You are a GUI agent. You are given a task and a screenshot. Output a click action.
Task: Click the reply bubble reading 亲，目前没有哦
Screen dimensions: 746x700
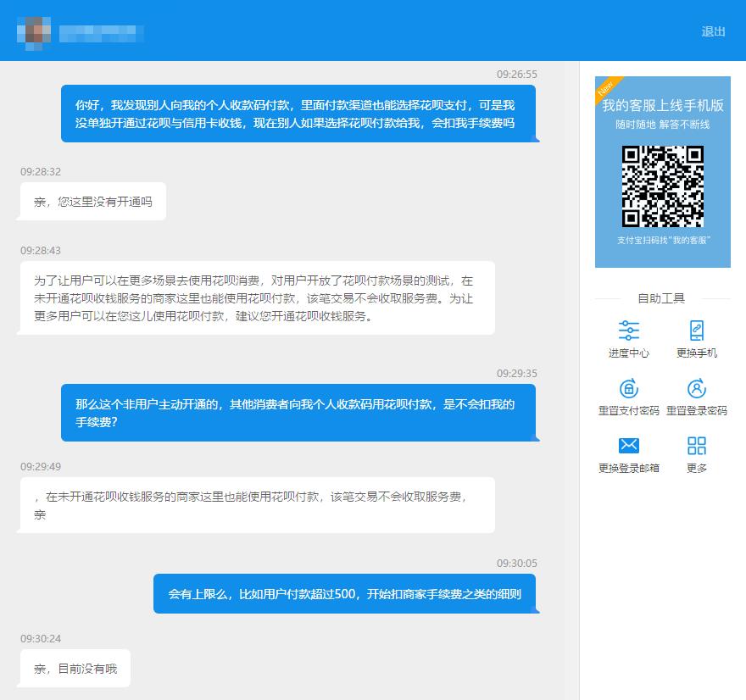74,668
